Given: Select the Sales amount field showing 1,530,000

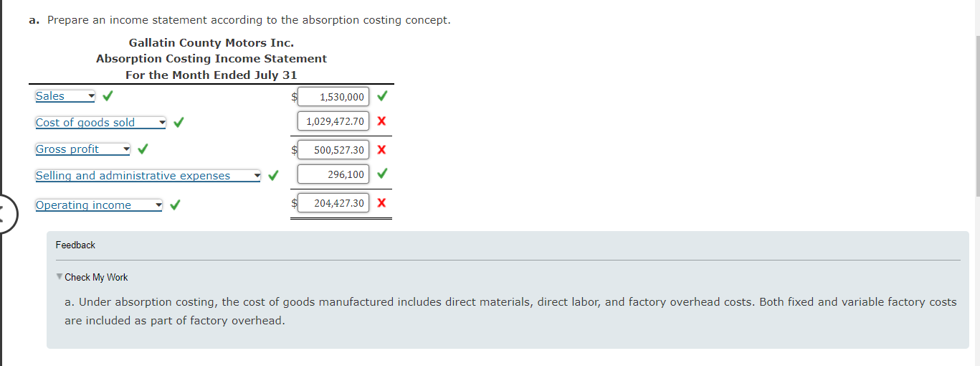Looking at the screenshot, I should 333,97.
